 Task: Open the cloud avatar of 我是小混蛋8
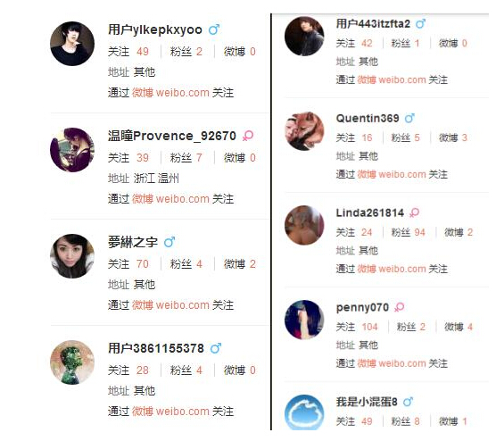pos(304,413)
